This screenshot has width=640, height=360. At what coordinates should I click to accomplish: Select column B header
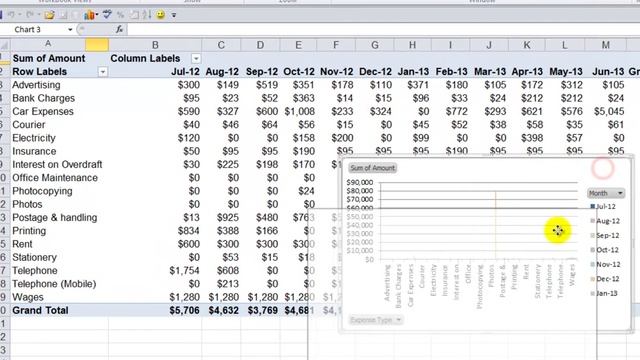(x=155, y=45)
